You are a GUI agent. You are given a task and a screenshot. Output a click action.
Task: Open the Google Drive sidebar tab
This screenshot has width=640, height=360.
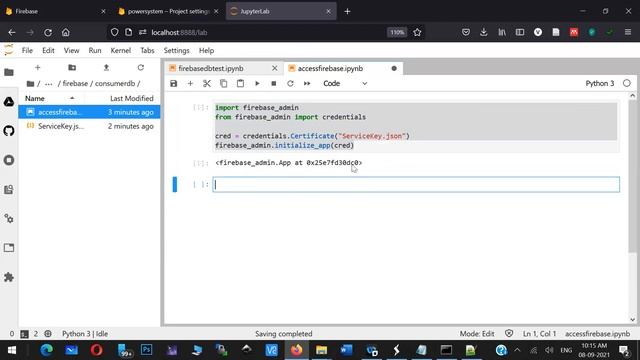click(x=9, y=102)
